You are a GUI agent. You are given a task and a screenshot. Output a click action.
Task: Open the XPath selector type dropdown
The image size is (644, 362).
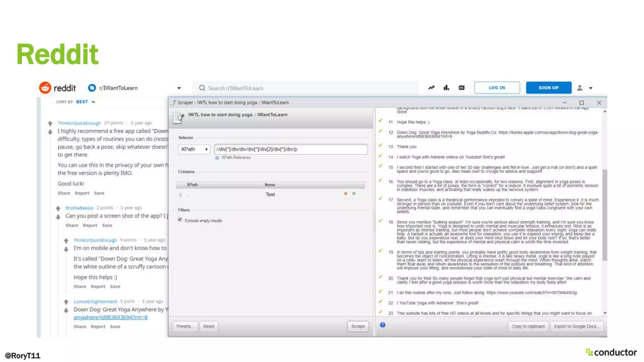point(194,149)
